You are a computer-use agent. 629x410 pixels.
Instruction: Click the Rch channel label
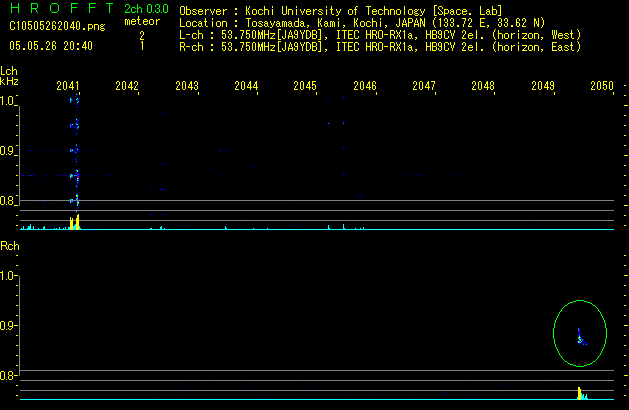10,246
